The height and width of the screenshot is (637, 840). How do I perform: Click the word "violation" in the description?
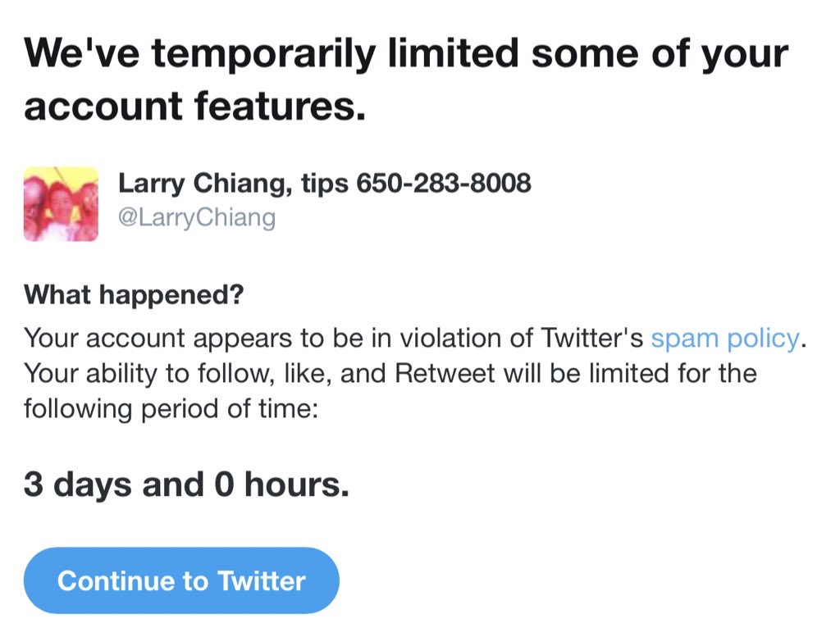pos(464,338)
